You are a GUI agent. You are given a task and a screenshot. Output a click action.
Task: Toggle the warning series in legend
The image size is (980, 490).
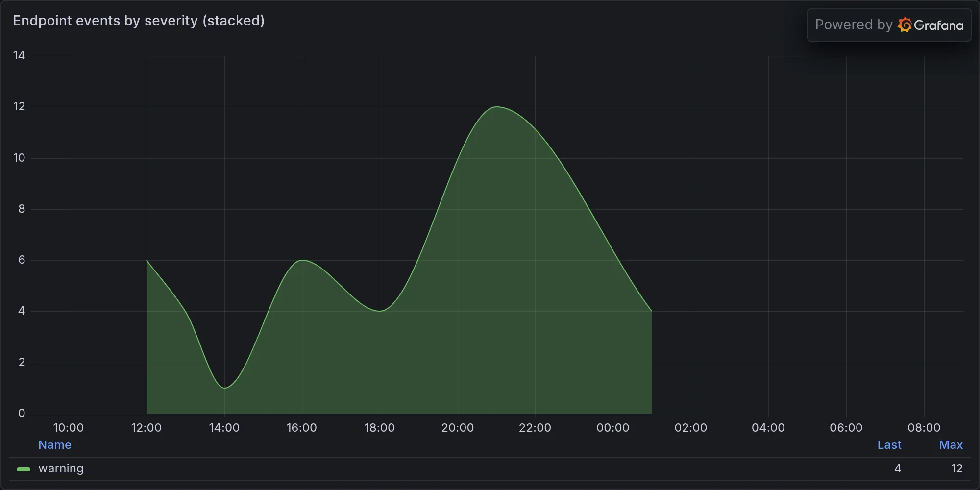(x=61, y=468)
